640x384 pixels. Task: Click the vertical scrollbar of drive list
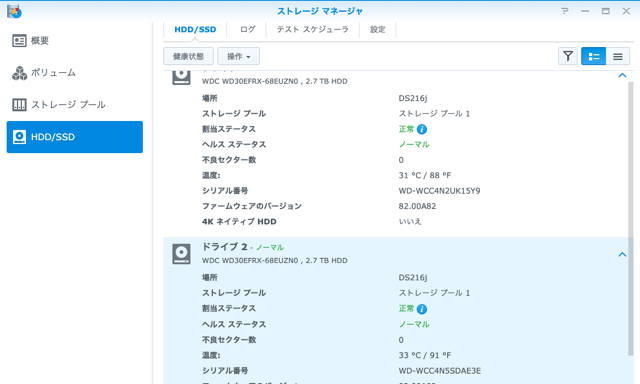631,218
